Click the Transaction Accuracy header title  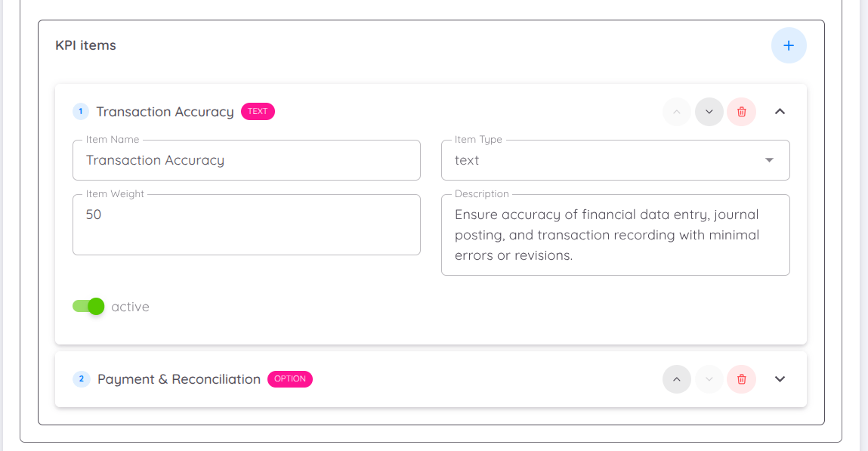click(x=165, y=112)
